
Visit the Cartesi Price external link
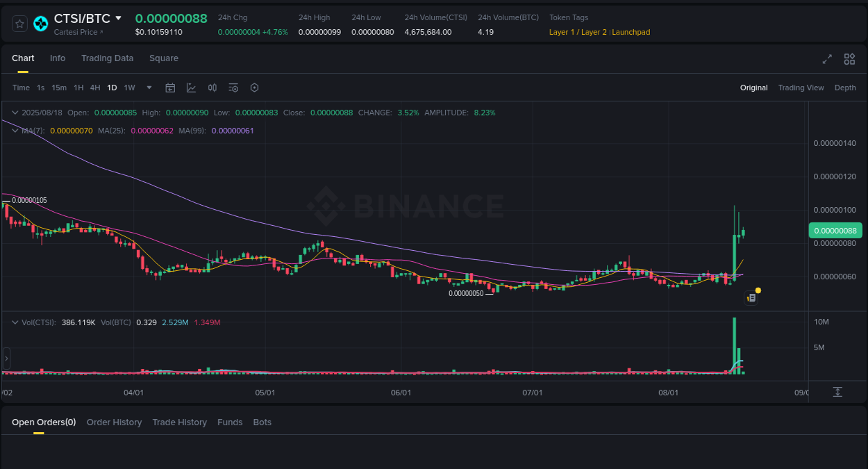point(78,31)
